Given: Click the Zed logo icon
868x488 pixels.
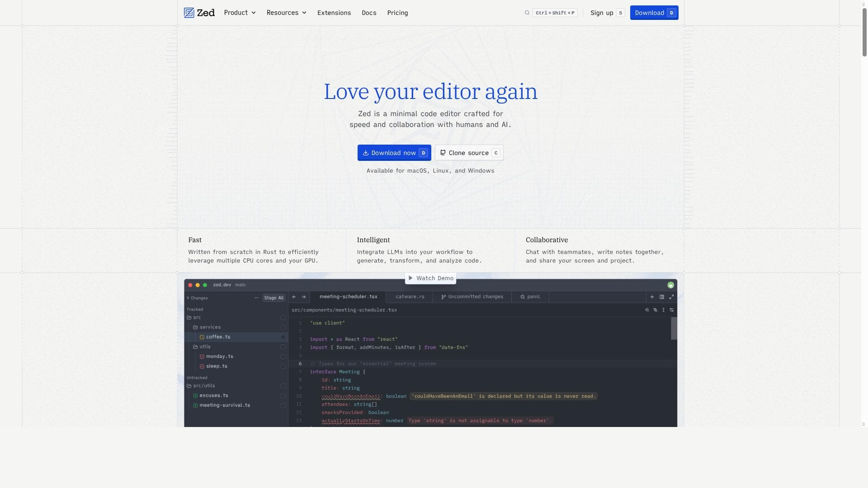Looking at the screenshot, I should click(189, 13).
